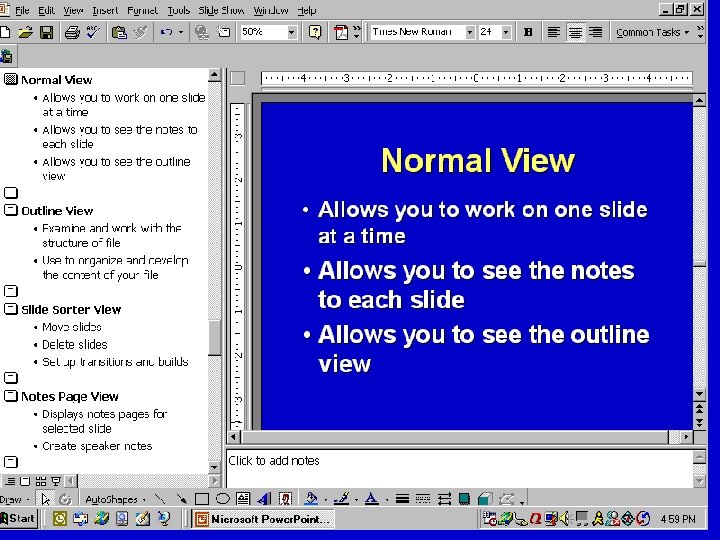This screenshot has width=720, height=540.
Task: Click the Previous Slide double-arrow button
Action: tap(699, 408)
